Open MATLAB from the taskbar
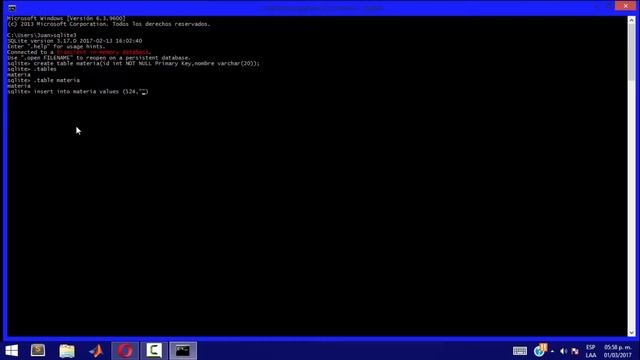The height and width of the screenshot is (360, 640). [x=96, y=351]
